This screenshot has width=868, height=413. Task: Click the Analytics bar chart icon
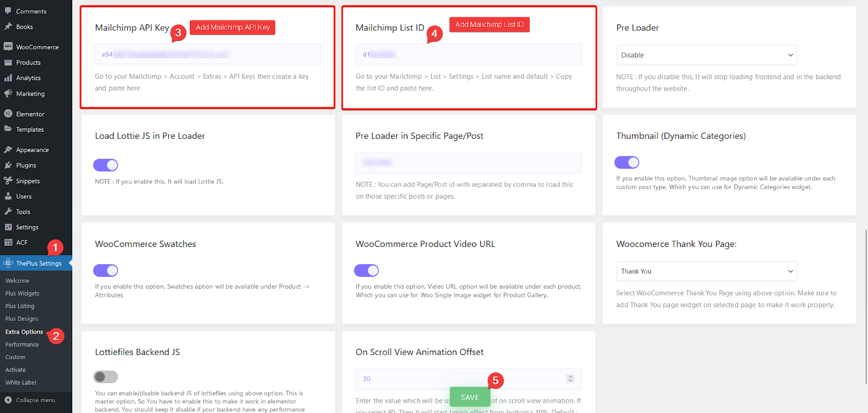tap(8, 78)
